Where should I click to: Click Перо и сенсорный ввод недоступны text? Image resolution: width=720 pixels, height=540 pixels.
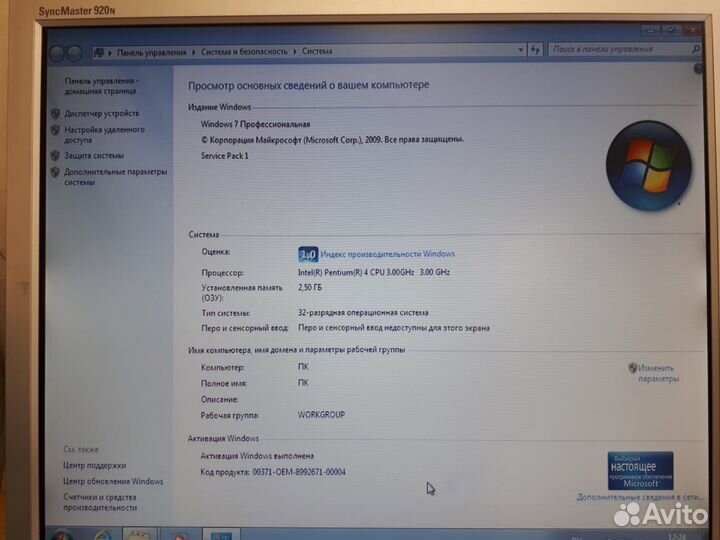[394, 328]
